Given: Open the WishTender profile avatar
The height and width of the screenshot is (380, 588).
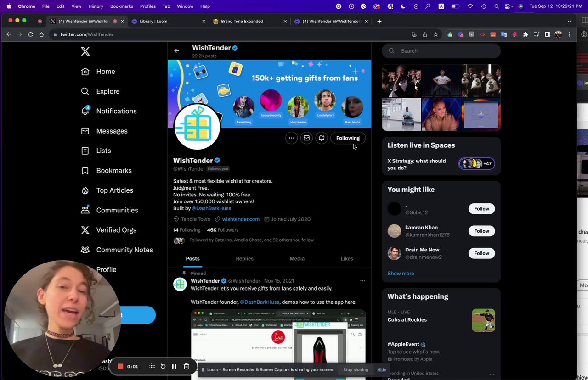Looking at the screenshot, I should click(x=197, y=127).
